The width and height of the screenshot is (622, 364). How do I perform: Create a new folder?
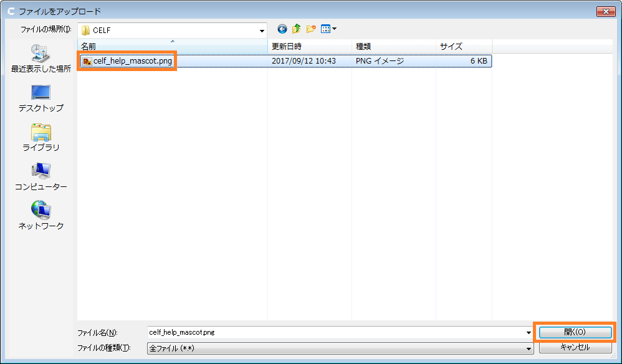click(x=310, y=29)
